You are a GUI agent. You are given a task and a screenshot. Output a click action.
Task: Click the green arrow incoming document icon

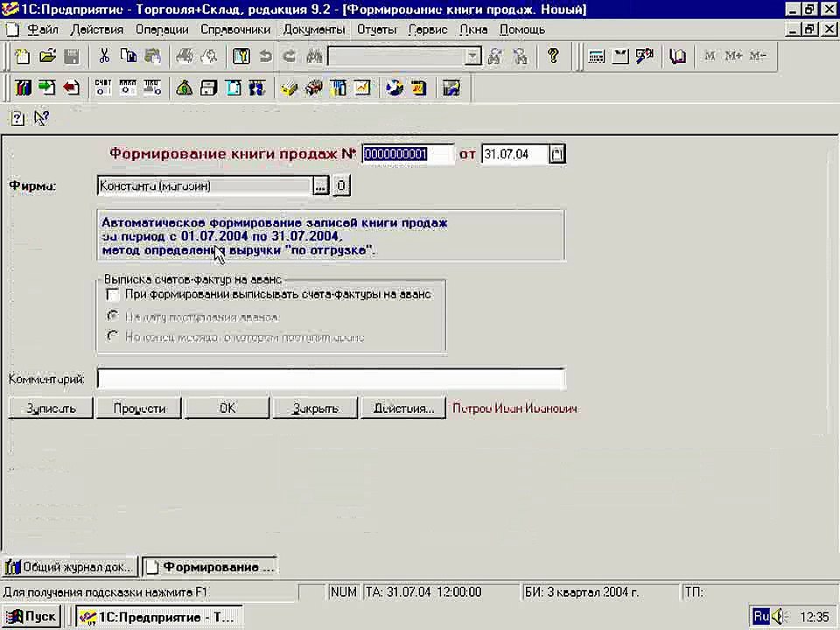click(x=47, y=87)
